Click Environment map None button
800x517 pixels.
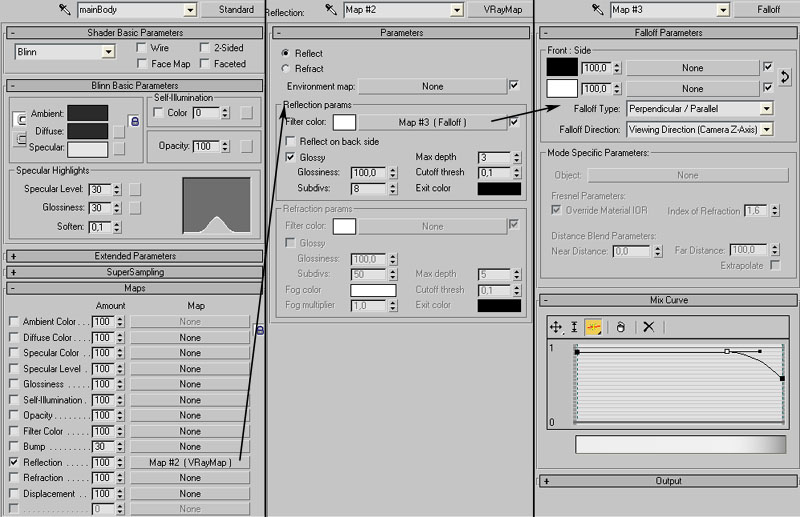pos(432,86)
